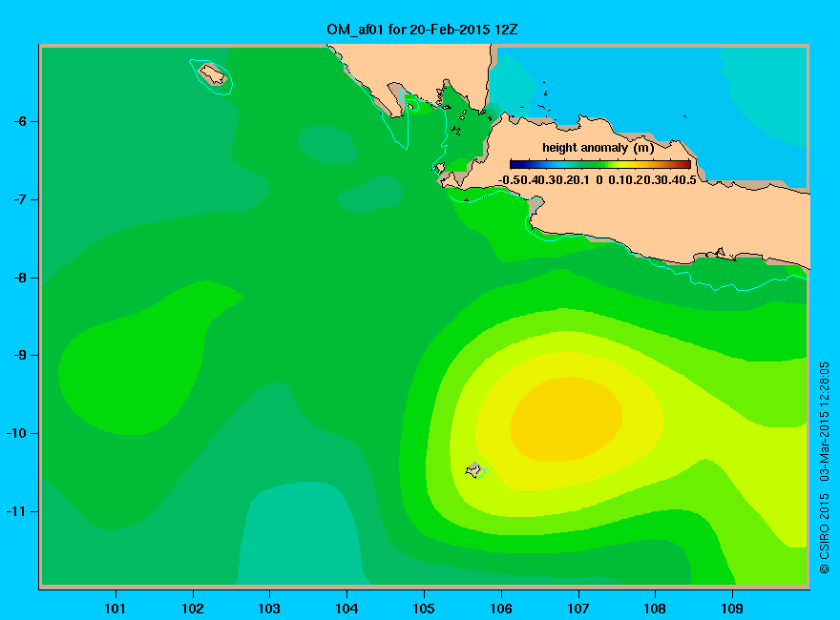Click the small island near 102E

(x=213, y=74)
